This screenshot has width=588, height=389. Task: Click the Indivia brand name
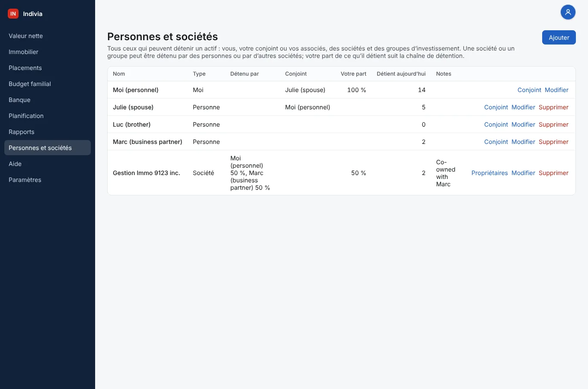tap(33, 14)
